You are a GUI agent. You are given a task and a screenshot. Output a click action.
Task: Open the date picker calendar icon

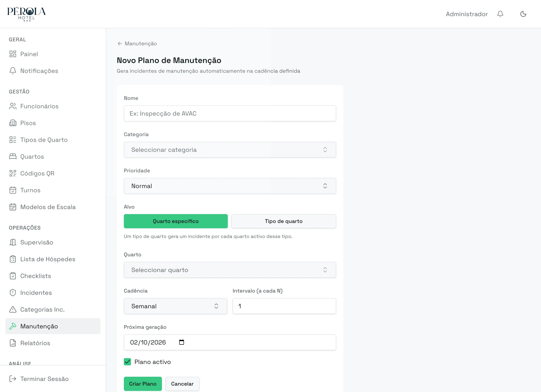click(182, 342)
